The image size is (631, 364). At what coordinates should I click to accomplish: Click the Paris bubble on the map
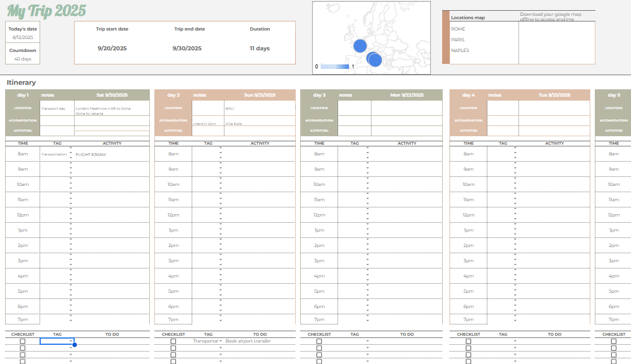click(360, 46)
